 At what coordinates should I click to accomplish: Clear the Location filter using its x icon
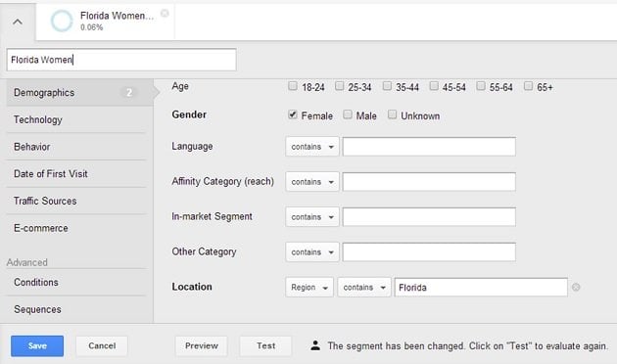(576, 288)
